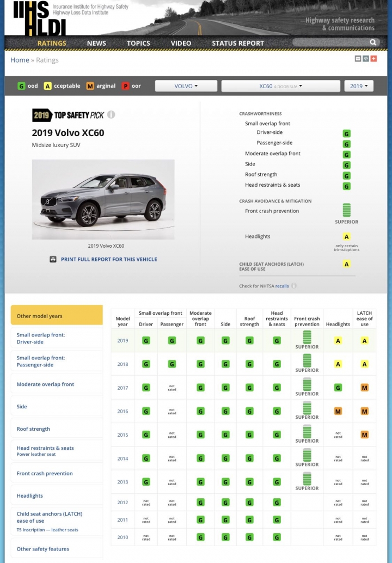This screenshot has height=563, width=392.
Task: Click inside the site search field
Action: (330, 42)
